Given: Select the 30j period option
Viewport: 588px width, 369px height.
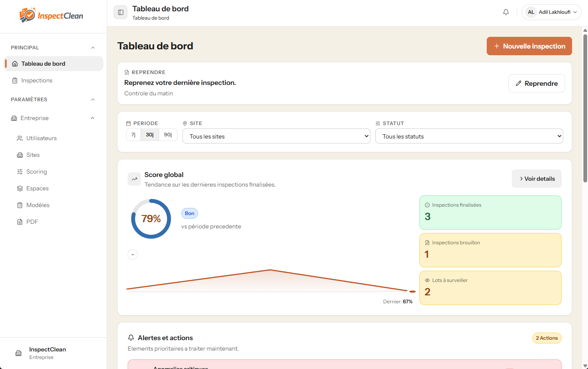Looking at the screenshot, I should pos(150,135).
